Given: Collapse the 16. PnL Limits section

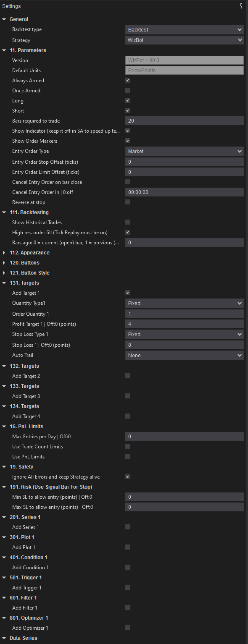Looking at the screenshot, I should 4,427.
